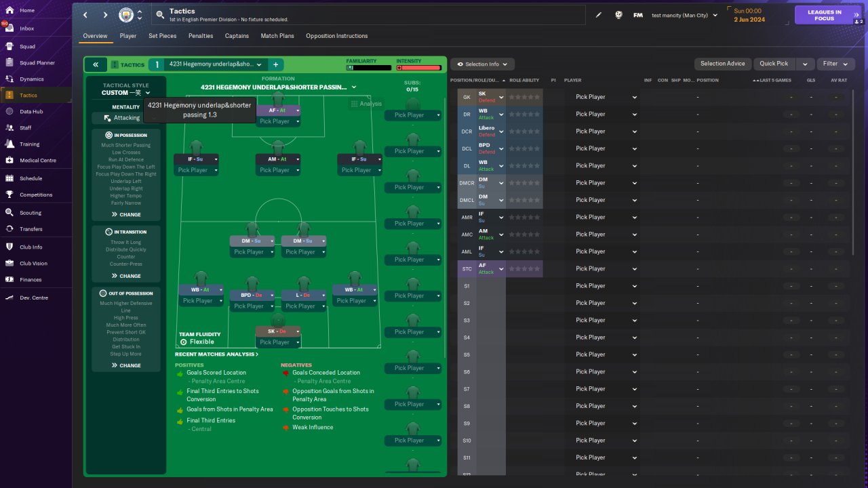Click the help face icon in header

coord(618,14)
